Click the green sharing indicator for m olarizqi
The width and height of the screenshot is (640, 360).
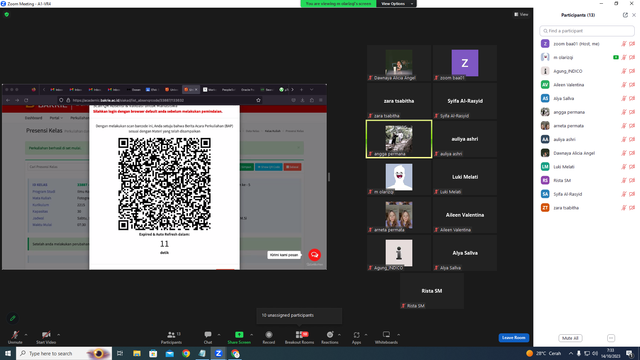[616, 57]
